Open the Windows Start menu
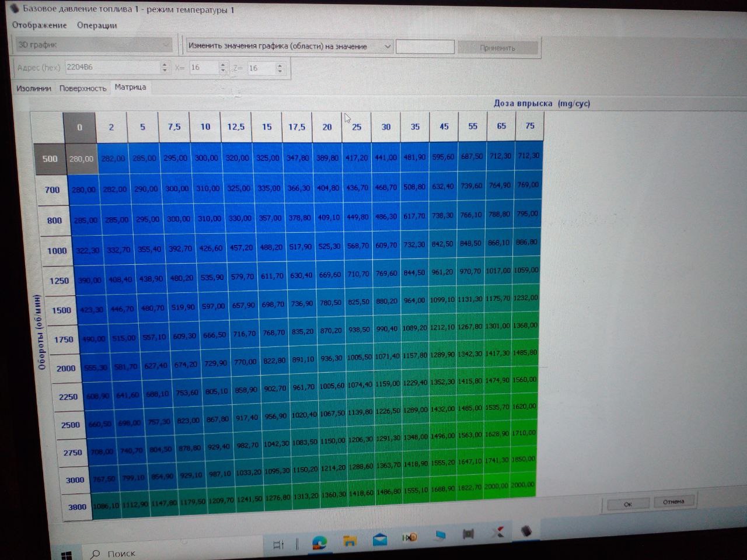Image resolution: width=747 pixels, height=560 pixels. [x=66, y=554]
